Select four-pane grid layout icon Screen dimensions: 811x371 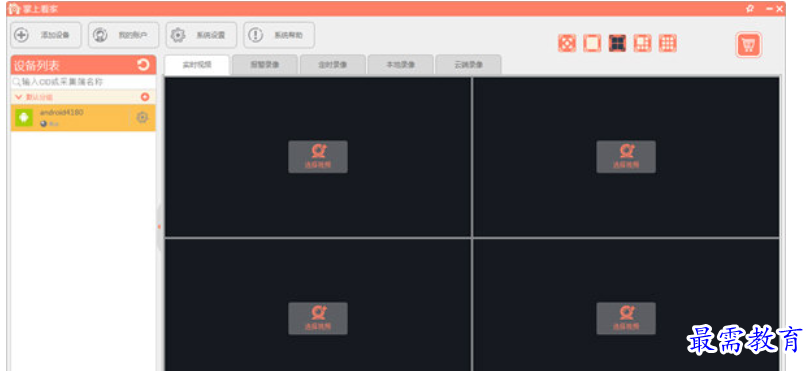click(x=617, y=43)
